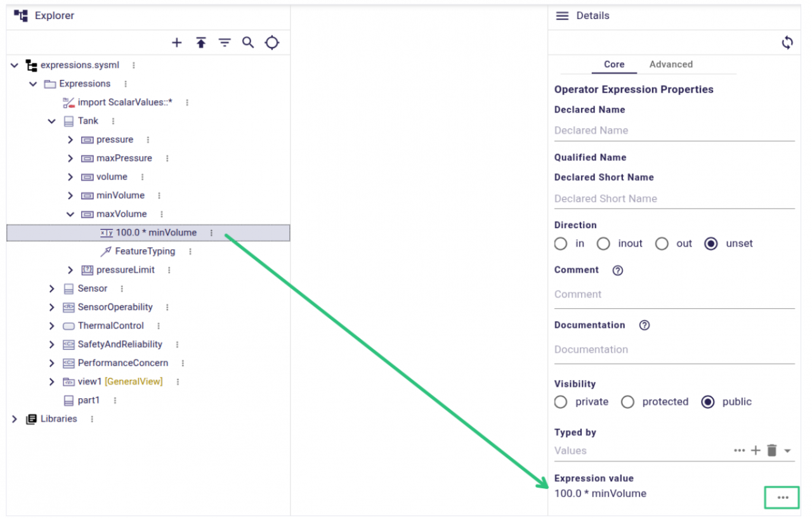Open the ellipsis button beside Expression value
The width and height of the screenshot is (812, 518).
pyautogui.click(x=783, y=498)
